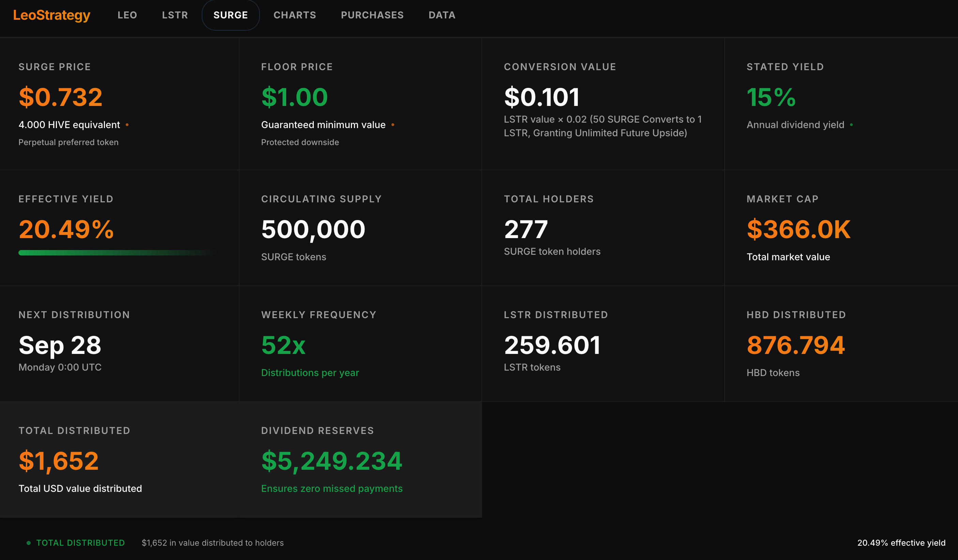Open the CHARTS tab
The width and height of the screenshot is (958, 560).
(295, 15)
